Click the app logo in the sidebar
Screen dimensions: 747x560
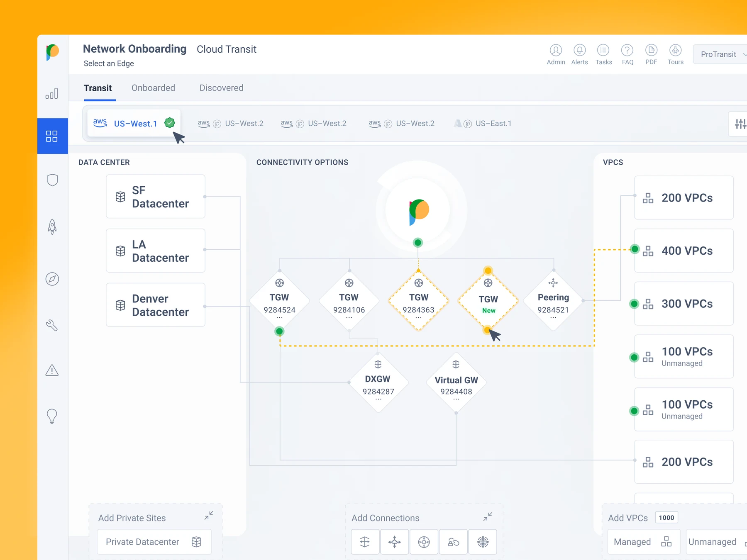pyautogui.click(x=52, y=52)
